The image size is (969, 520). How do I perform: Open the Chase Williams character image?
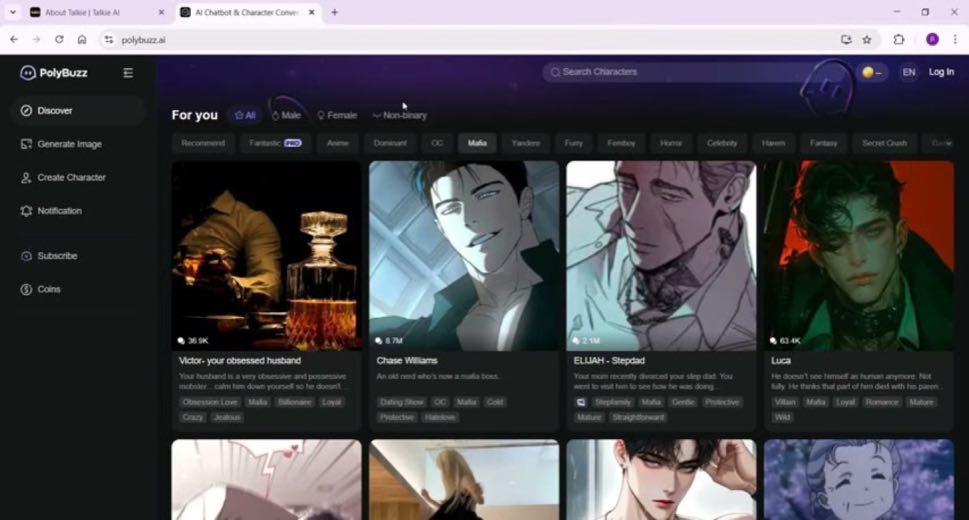pyautogui.click(x=464, y=256)
